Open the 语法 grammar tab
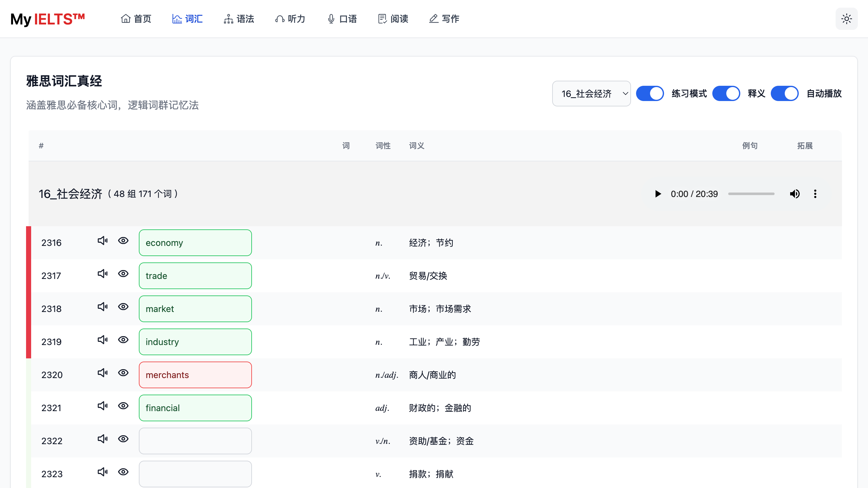 pos(239,19)
